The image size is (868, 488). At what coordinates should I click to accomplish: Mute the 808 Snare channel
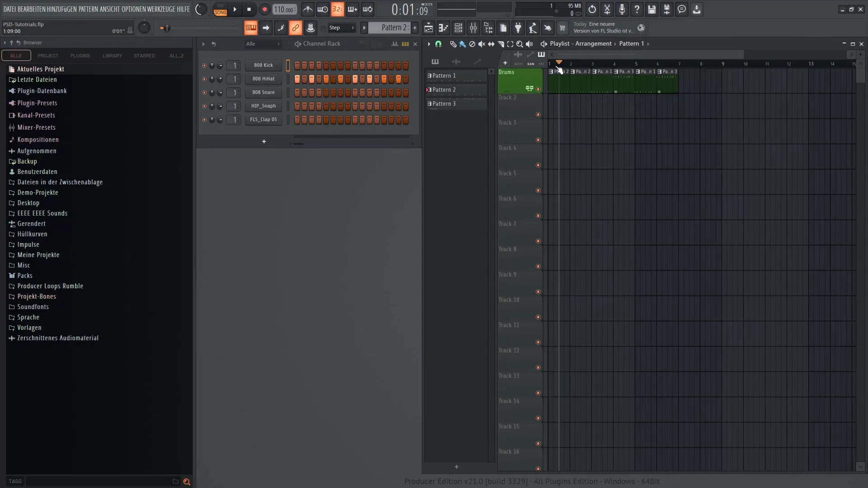point(204,93)
